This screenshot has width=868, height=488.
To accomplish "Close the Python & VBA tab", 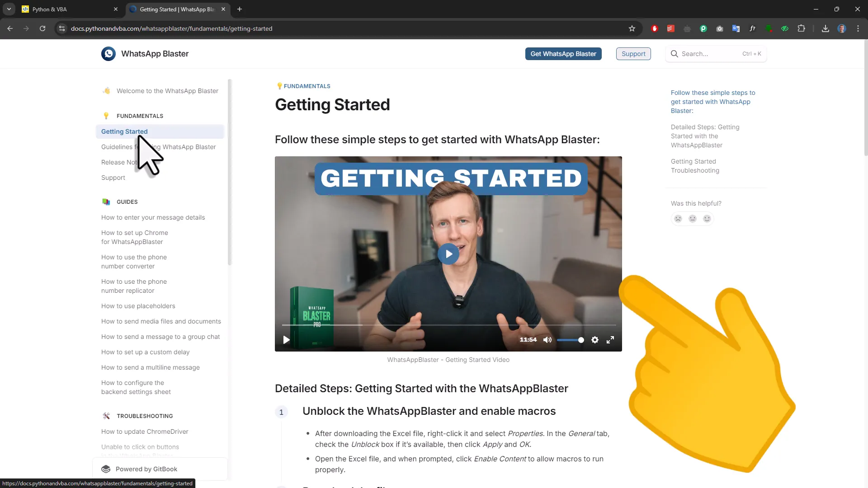I will click(x=116, y=9).
